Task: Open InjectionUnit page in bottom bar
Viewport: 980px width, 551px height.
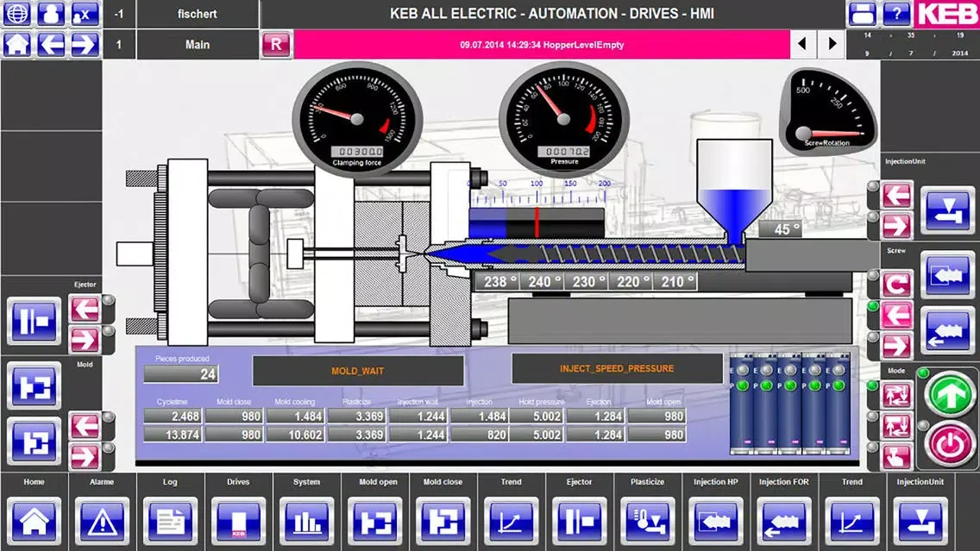Action: point(920,521)
